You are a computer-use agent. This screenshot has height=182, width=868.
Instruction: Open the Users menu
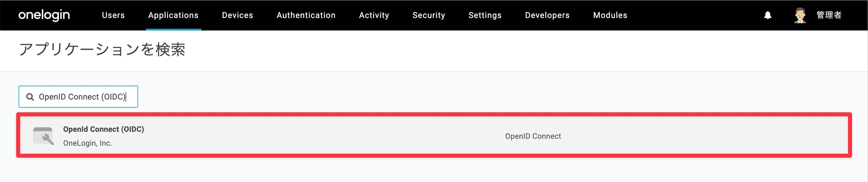pyautogui.click(x=113, y=15)
